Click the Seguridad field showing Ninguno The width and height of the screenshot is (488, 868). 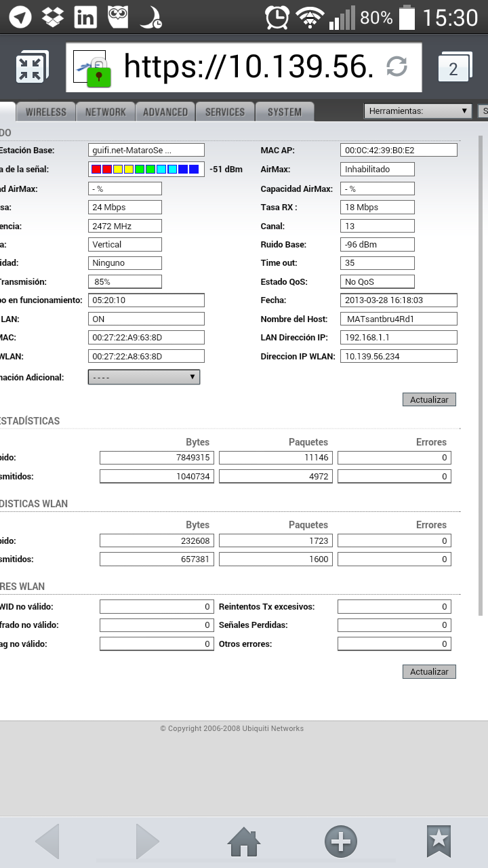tap(125, 262)
